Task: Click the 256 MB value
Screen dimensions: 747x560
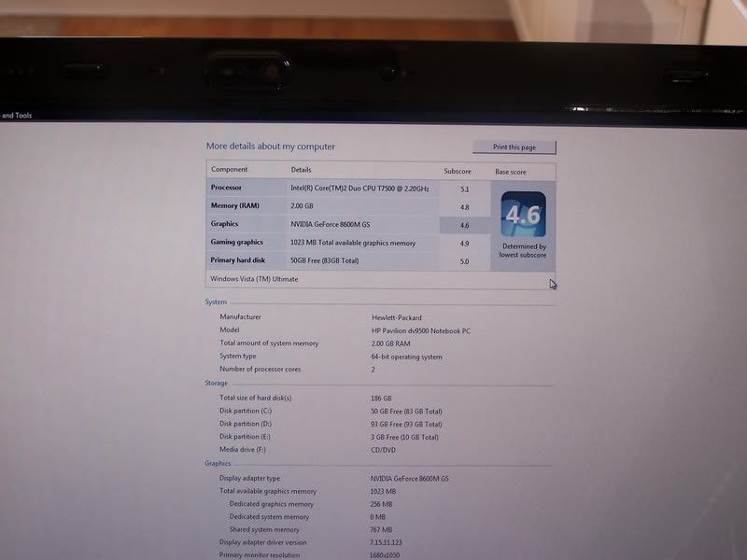Action: (x=381, y=504)
